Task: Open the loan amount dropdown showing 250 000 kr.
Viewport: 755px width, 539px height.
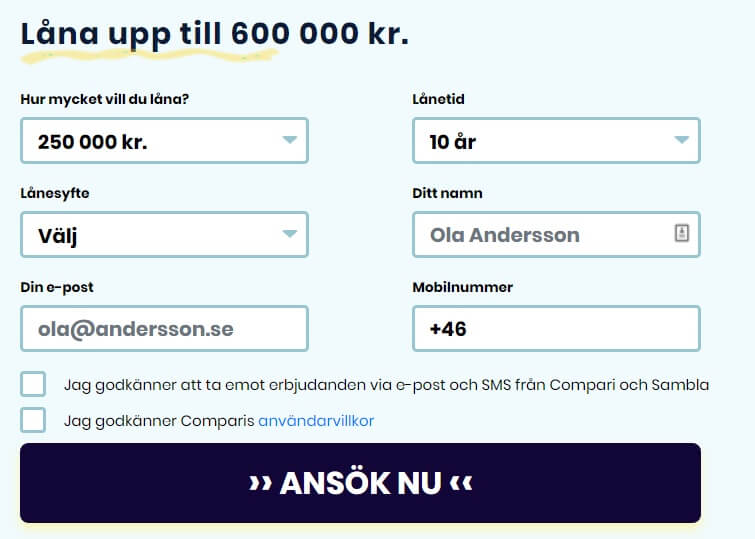Action: point(164,141)
